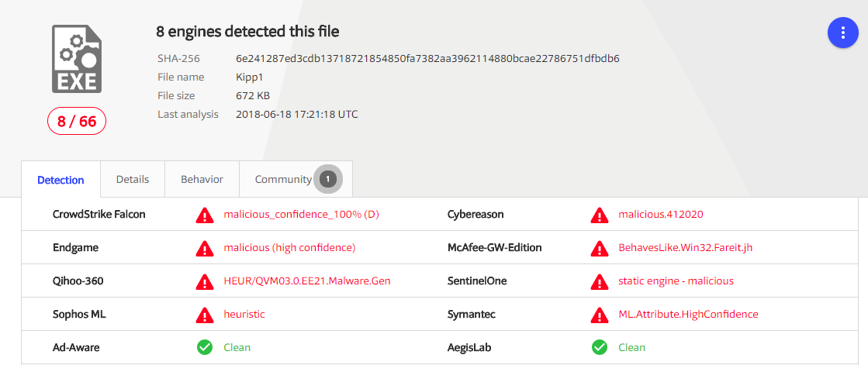Open the Community tab
The height and width of the screenshot is (365, 868).
[x=296, y=179]
